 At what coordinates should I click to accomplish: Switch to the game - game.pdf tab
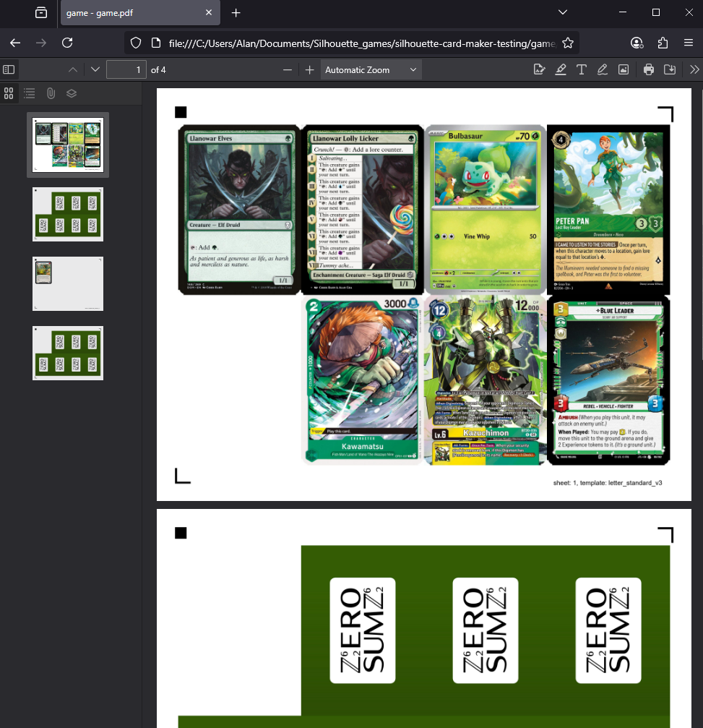click(x=140, y=12)
